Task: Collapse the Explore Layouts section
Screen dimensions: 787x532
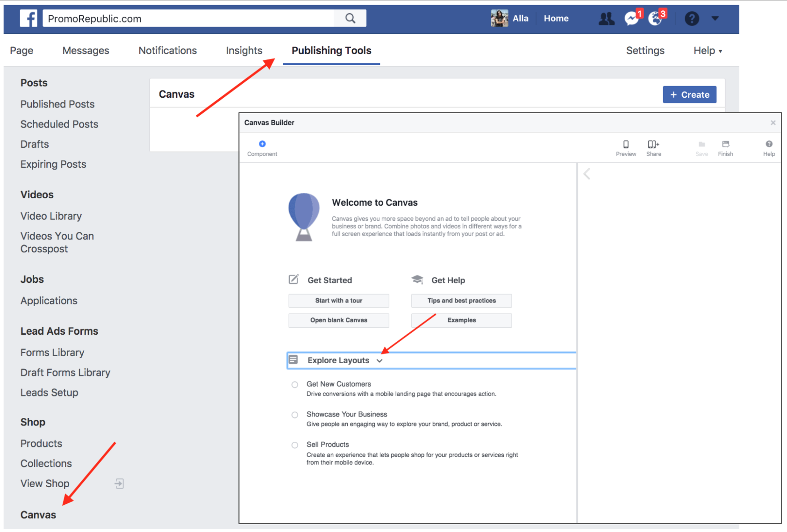Action: pos(379,360)
